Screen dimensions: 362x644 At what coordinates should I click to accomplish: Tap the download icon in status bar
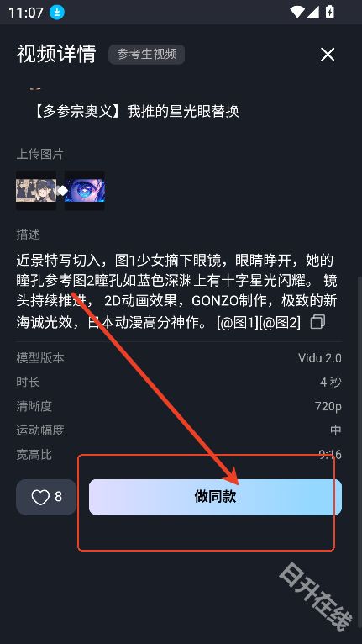tap(57, 13)
